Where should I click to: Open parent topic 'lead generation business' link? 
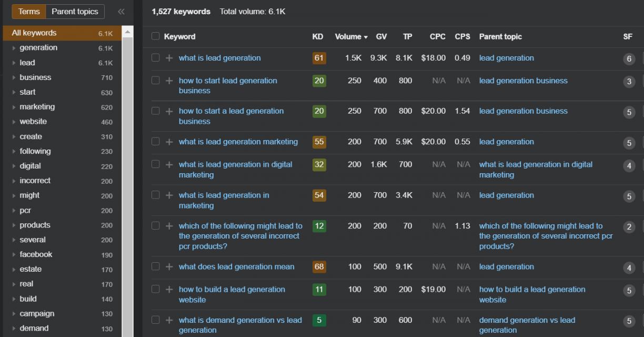click(x=523, y=81)
